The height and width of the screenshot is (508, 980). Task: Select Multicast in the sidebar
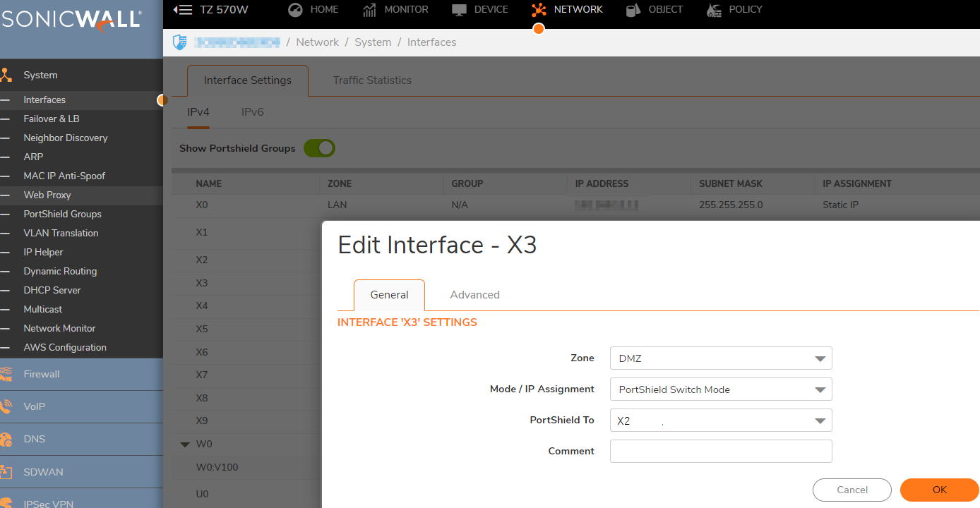click(x=43, y=309)
